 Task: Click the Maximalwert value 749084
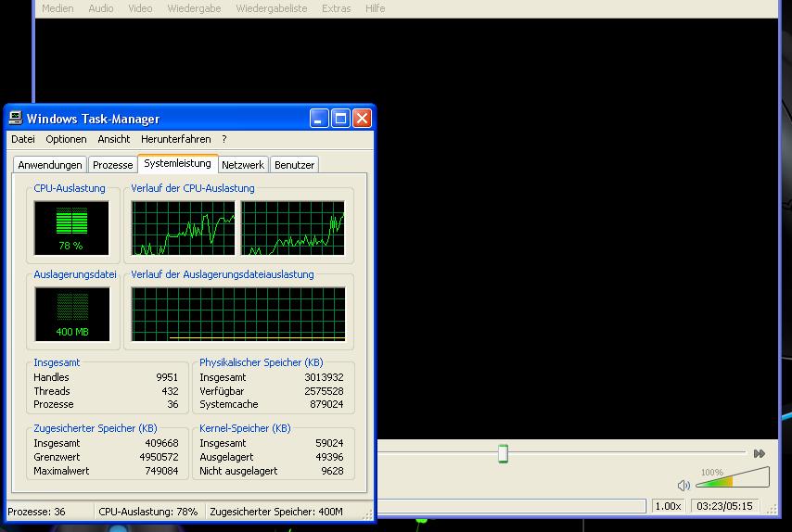click(161, 471)
